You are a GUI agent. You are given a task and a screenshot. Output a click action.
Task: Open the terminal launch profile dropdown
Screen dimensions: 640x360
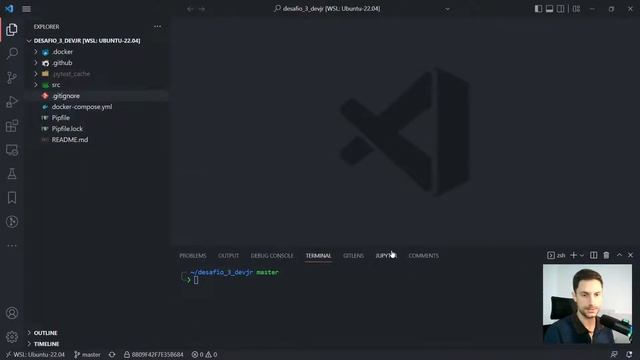coord(582,256)
